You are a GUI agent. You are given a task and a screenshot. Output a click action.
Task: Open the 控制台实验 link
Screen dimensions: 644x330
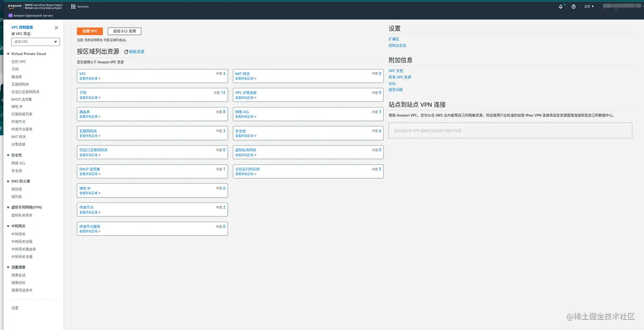(x=397, y=45)
